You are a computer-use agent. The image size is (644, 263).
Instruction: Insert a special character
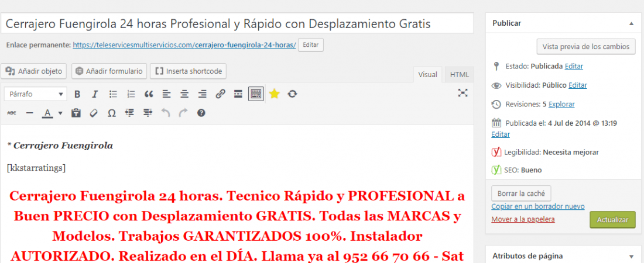tap(112, 113)
